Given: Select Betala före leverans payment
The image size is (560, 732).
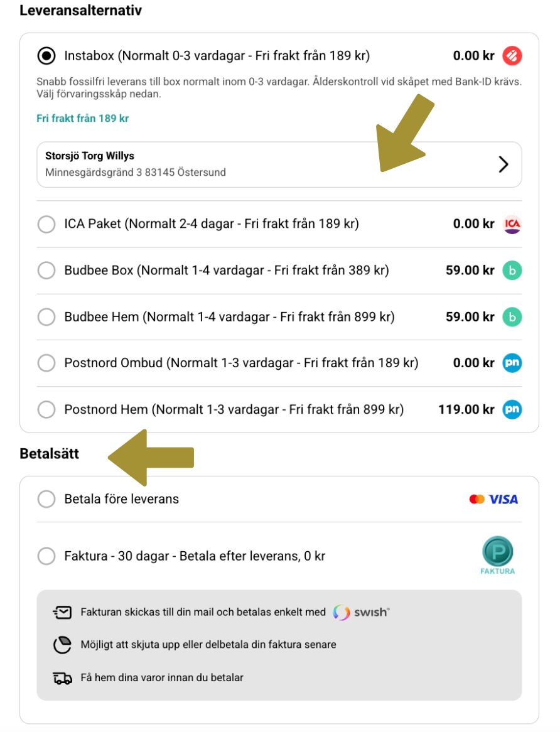Looking at the screenshot, I should [x=46, y=499].
